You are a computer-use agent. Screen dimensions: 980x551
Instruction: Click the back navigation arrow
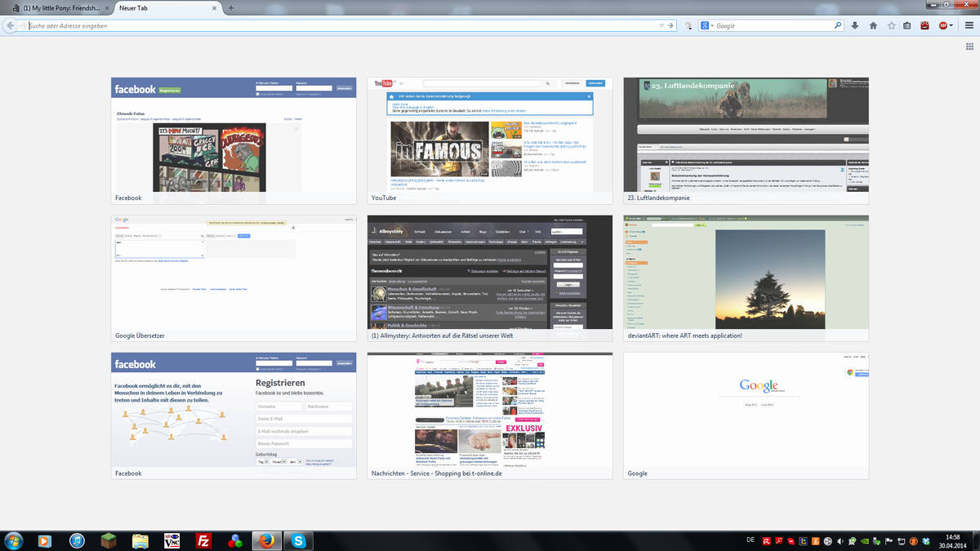tap(9, 25)
